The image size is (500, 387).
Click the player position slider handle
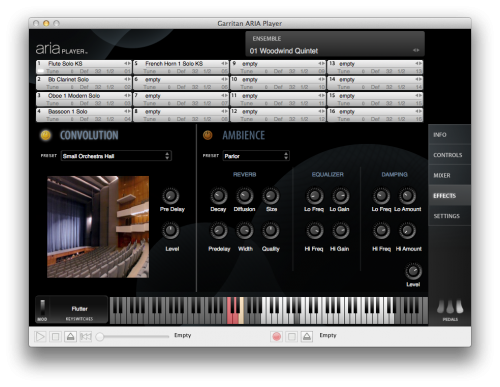coord(100,337)
